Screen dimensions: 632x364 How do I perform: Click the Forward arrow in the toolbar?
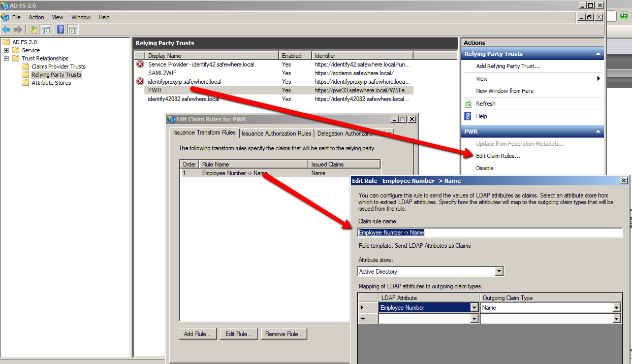coord(18,29)
